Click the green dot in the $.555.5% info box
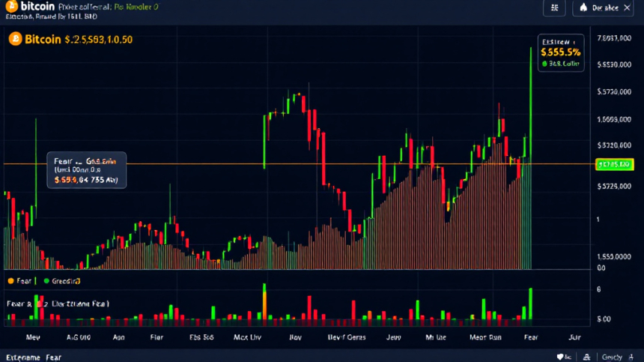This screenshot has width=644, height=362. (544, 64)
